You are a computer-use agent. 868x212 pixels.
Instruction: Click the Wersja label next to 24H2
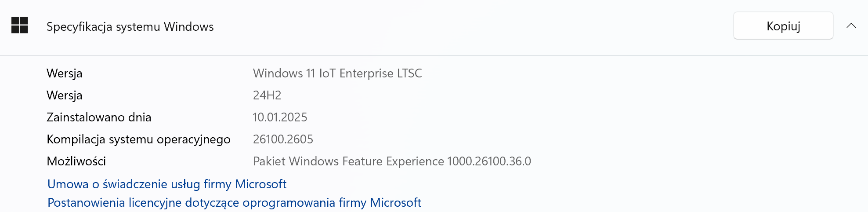(x=64, y=95)
